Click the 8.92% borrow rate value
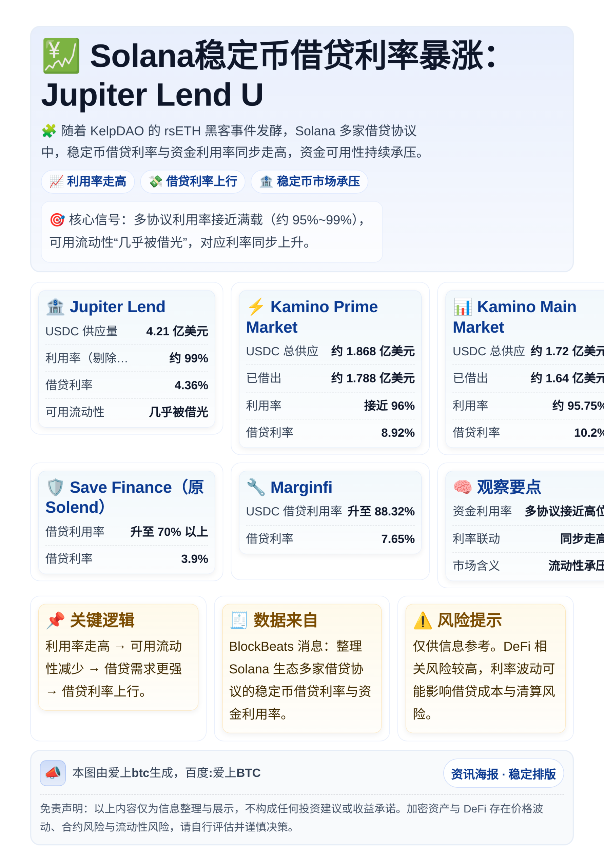604x868 pixels. 398,433
